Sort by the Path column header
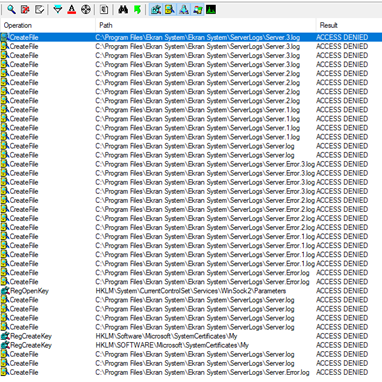 (x=206, y=25)
